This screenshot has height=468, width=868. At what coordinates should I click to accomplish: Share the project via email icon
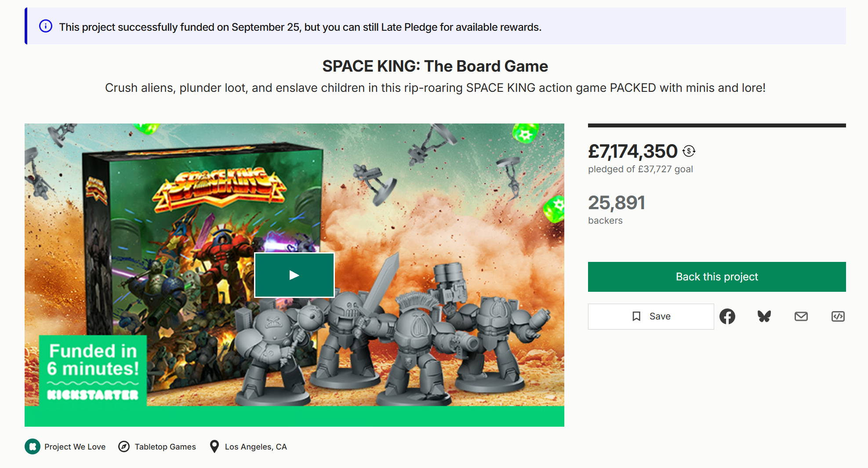(x=801, y=316)
